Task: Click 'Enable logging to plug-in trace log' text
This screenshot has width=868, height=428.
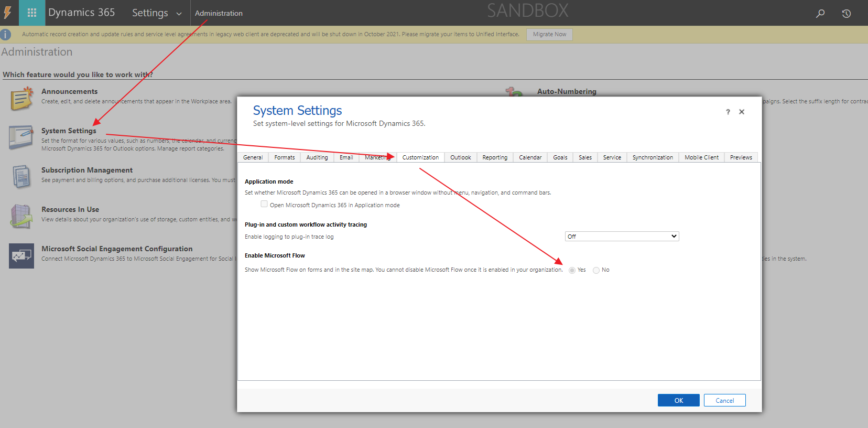Action: coord(289,237)
